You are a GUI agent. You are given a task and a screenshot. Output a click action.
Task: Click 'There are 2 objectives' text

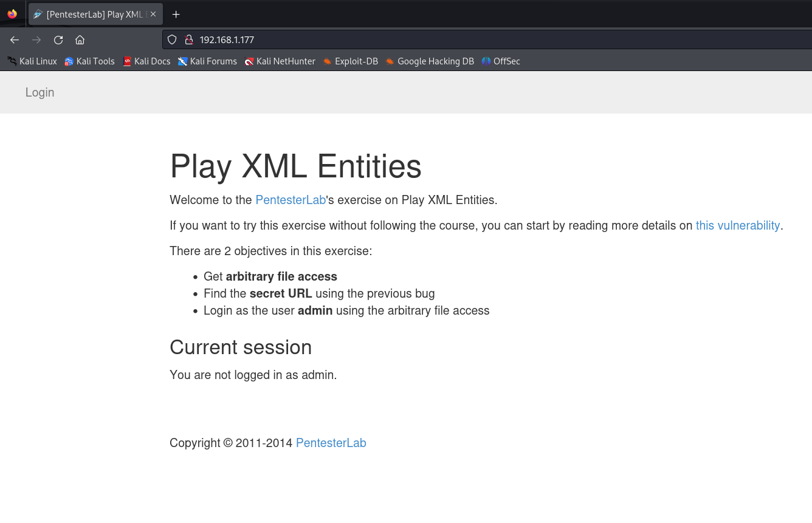pos(271,251)
